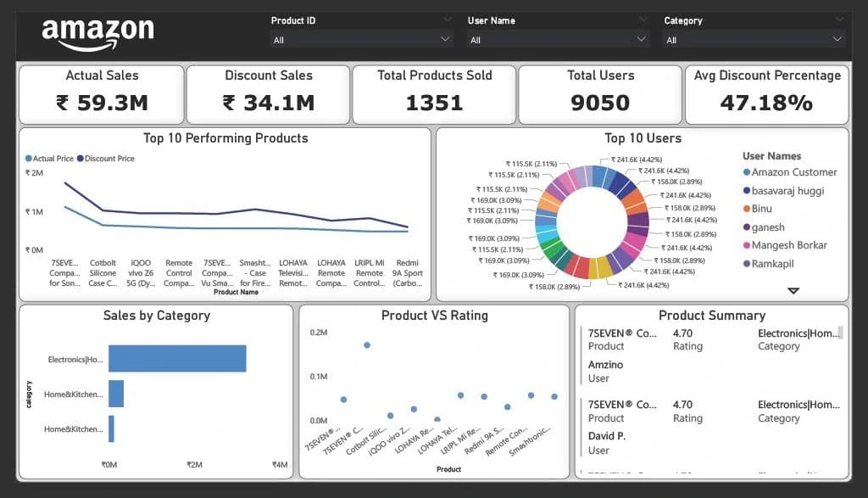Click the Product Summary scrollbar thumb
Viewport: 868px width, 498px height.
click(840, 333)
